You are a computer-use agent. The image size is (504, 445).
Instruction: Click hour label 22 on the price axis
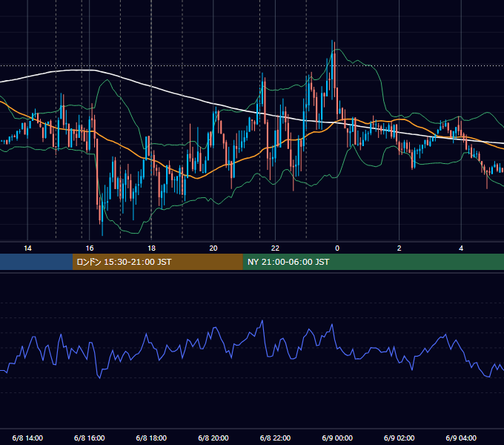(275, 248)
